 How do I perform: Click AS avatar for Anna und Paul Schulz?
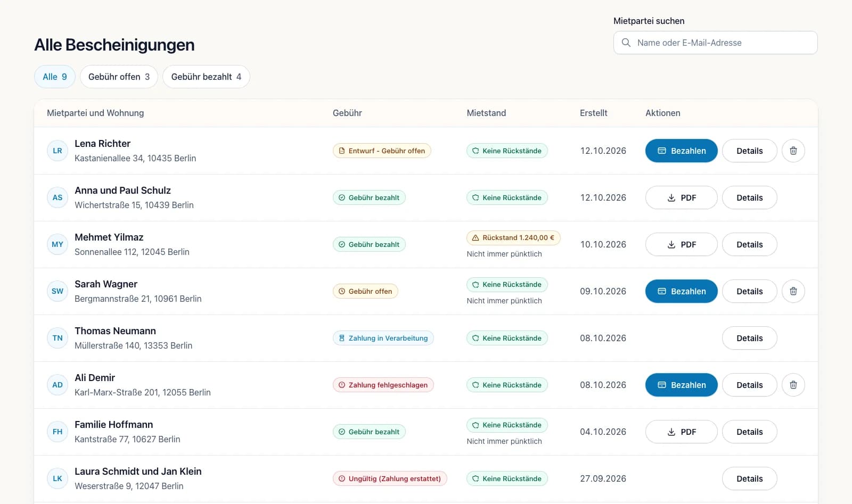[58, 197]
